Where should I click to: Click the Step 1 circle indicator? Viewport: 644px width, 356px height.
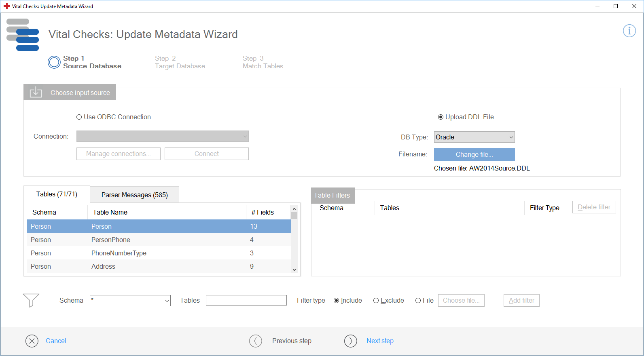54,62
